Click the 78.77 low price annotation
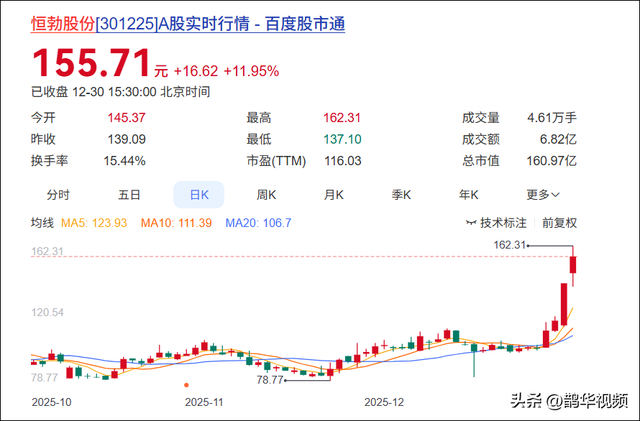 270,380
